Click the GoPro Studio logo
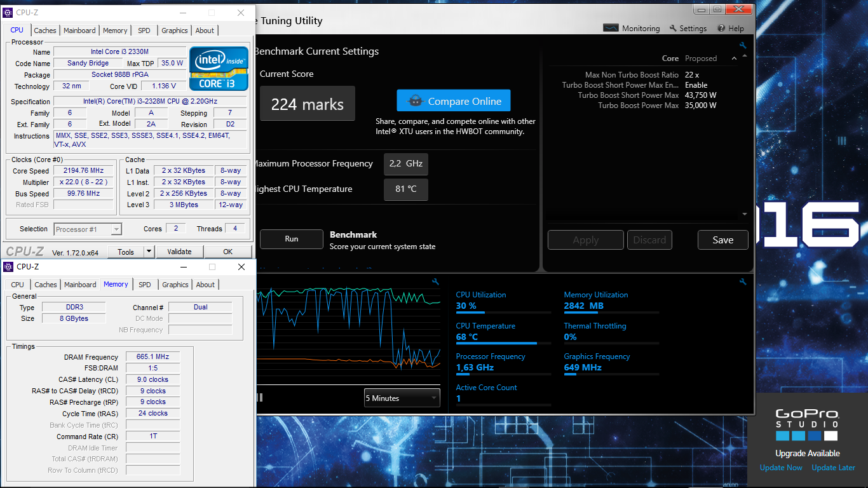This screenshot has height=488, width=868. coord(807,425)
